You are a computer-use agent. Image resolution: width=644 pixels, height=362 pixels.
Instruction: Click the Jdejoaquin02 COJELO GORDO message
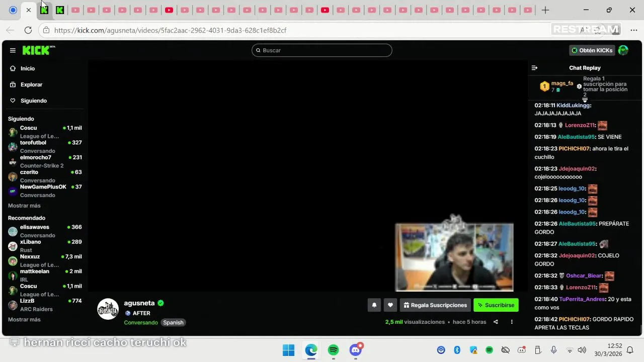[577, 259]
